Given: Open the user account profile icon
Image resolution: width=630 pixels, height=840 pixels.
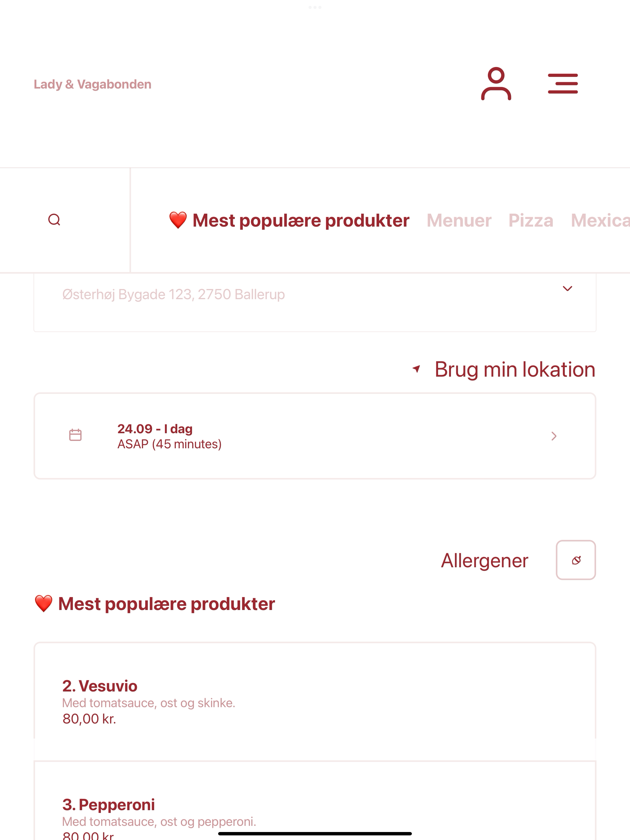Looking at the screenshot, I should (496, 84).
